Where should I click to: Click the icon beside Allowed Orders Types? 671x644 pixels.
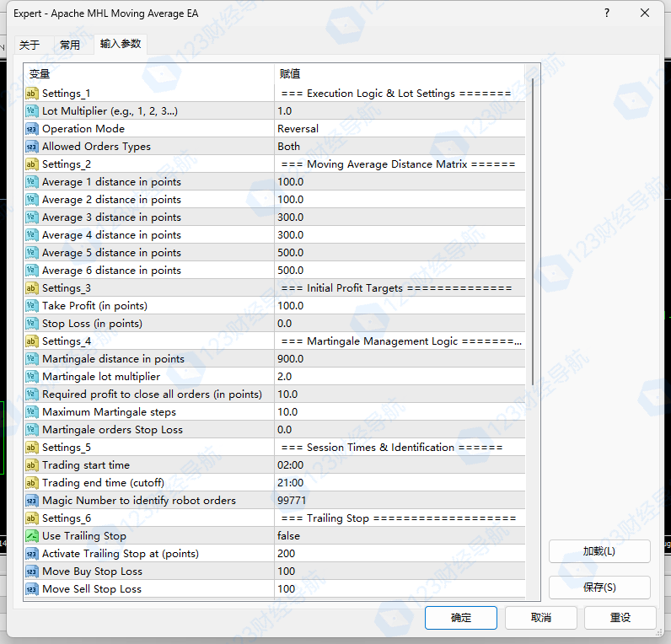32,147
